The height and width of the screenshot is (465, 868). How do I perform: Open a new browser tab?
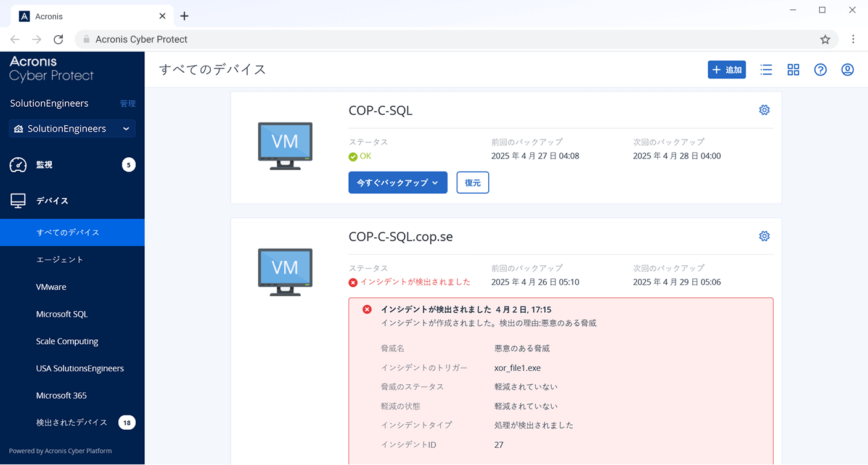point(184,16)
